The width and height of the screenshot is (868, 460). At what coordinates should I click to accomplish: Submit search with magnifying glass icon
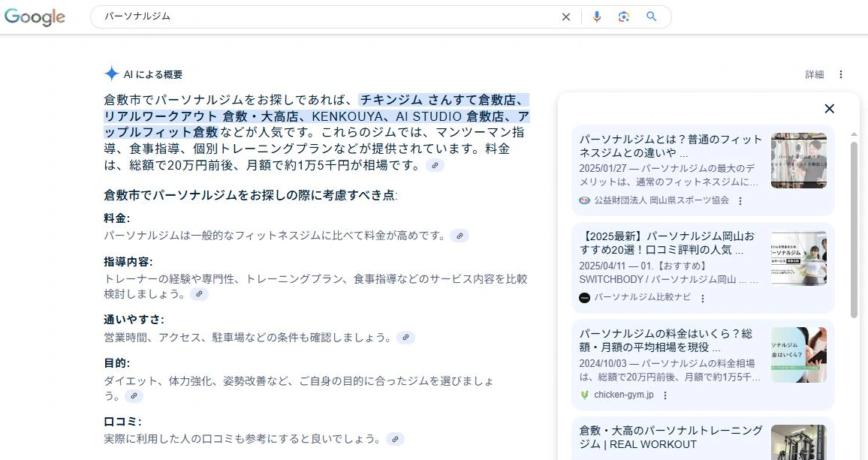652,17
